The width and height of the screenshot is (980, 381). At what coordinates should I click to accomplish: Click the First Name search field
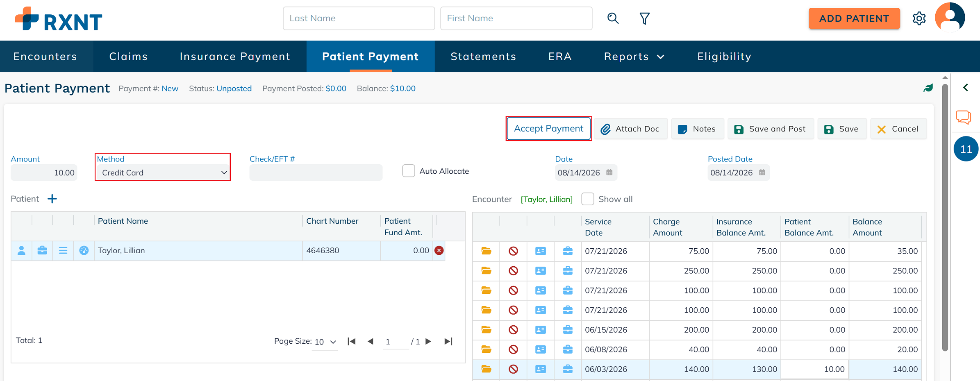(x=516, y=18)
